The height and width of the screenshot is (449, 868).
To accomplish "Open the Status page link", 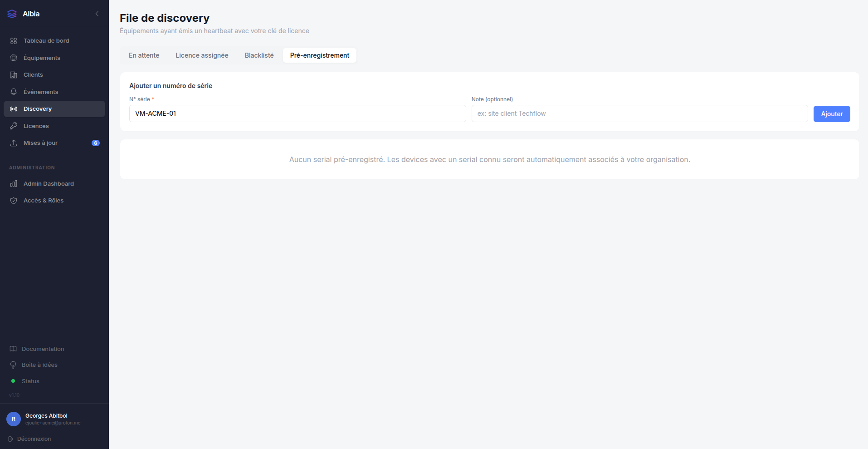I will point(54,381).
